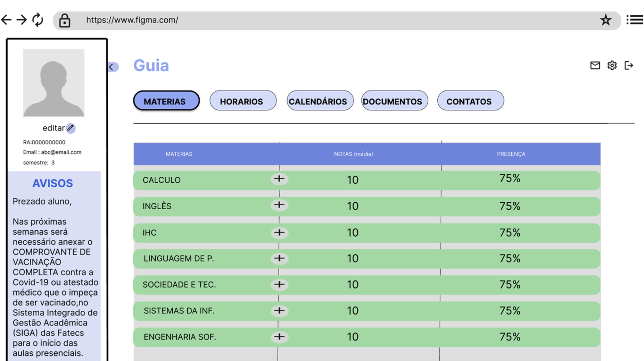Open the browser list menu icon
Image resolution: width=644 pixels, height=361 pixels.
(x=635, y=20)
